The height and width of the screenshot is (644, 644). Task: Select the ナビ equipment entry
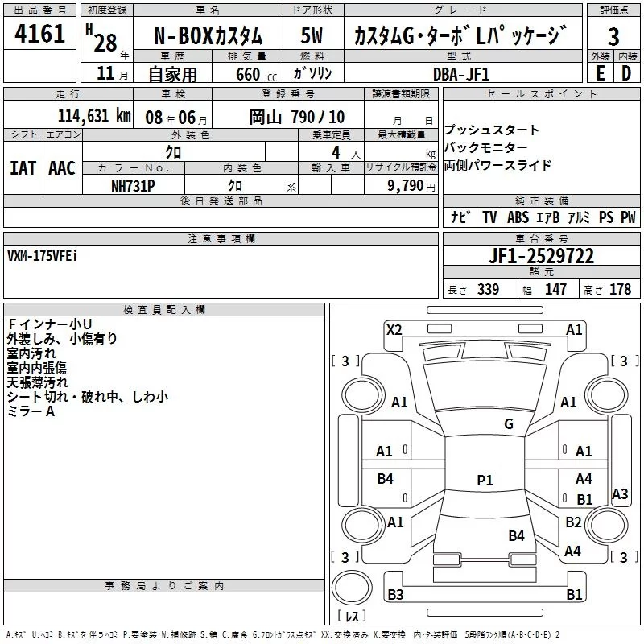[x=460, y=217]
